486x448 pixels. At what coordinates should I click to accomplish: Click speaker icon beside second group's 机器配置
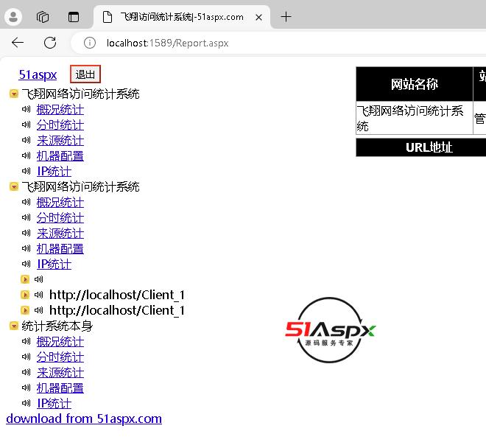[26, 248]
